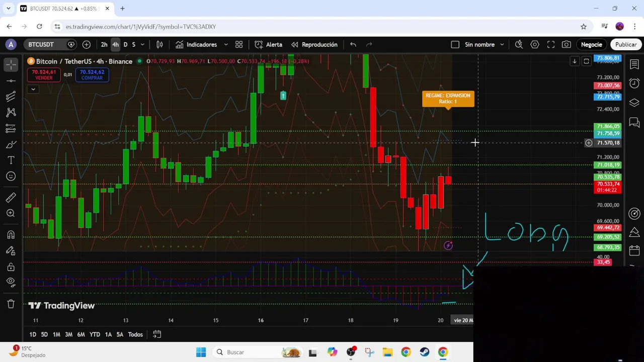Image resolution: width=644 pixels, height=362 pixels.
Task: Collapse the indicator legend chevron
Action: 33,89
